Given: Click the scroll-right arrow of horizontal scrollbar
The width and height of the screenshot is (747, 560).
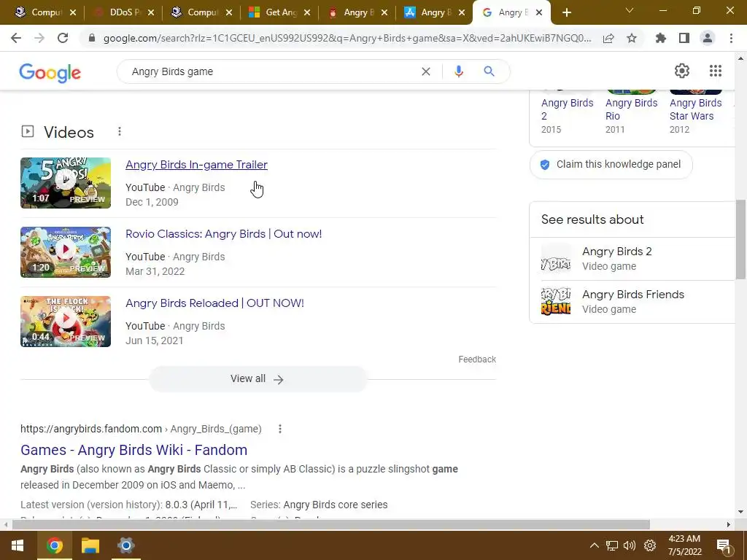Looking at the screenshot, I should 729,525.
